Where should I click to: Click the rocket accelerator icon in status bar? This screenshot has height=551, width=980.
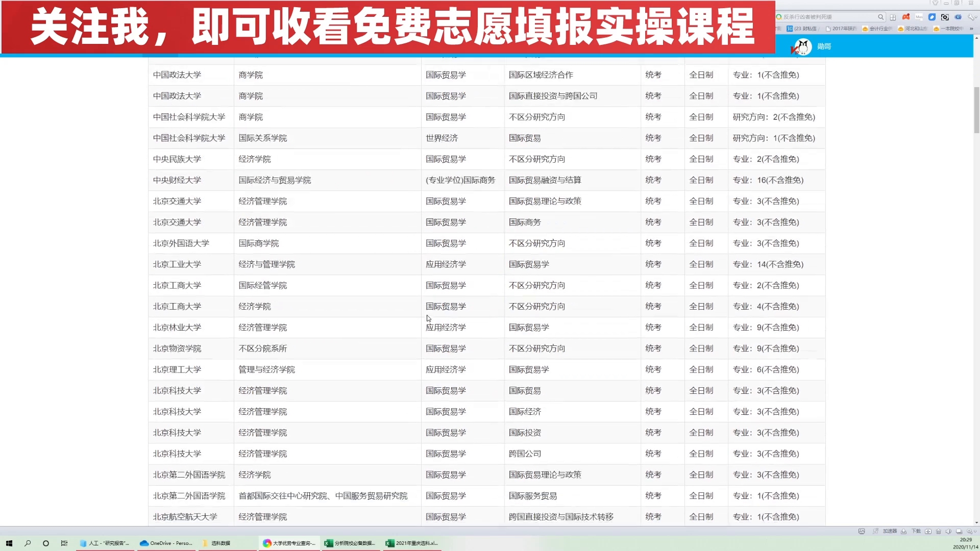point(875,531)
